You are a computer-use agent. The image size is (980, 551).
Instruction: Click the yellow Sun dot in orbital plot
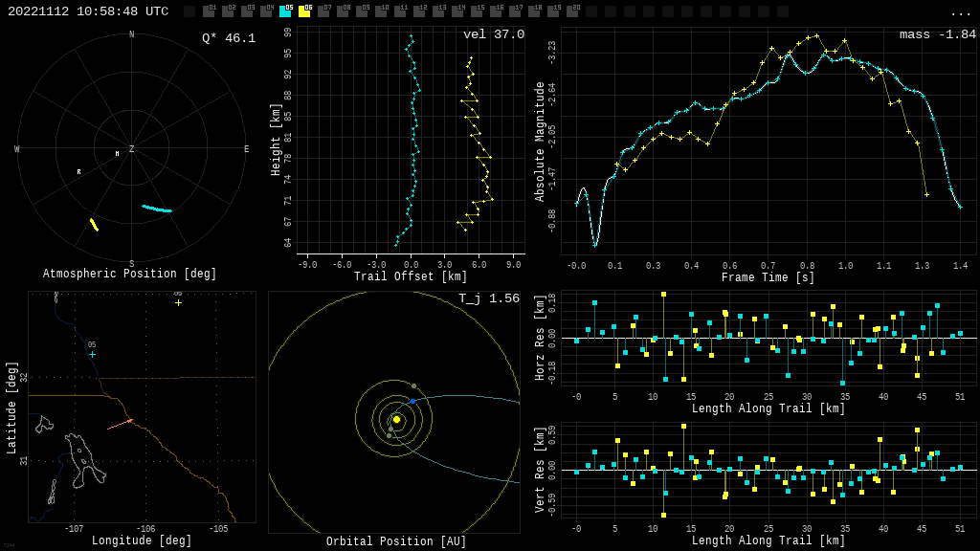[396, 419]
